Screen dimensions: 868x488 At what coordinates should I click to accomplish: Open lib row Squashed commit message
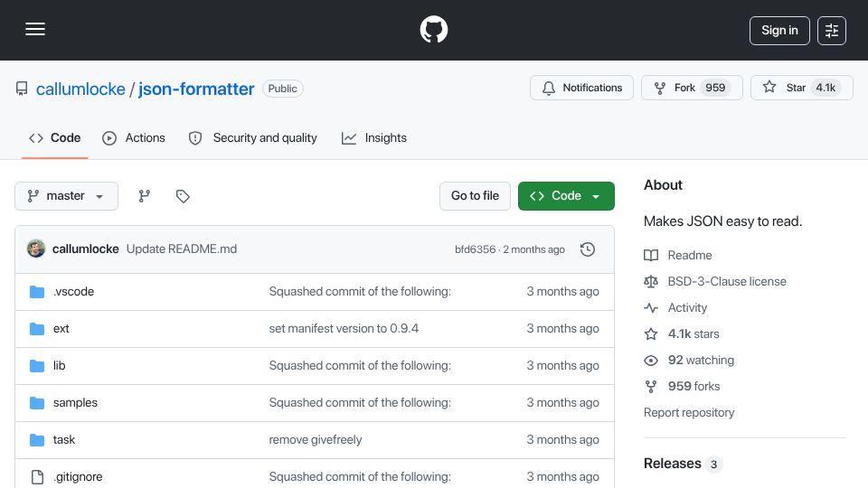click(x=360, y=366)
